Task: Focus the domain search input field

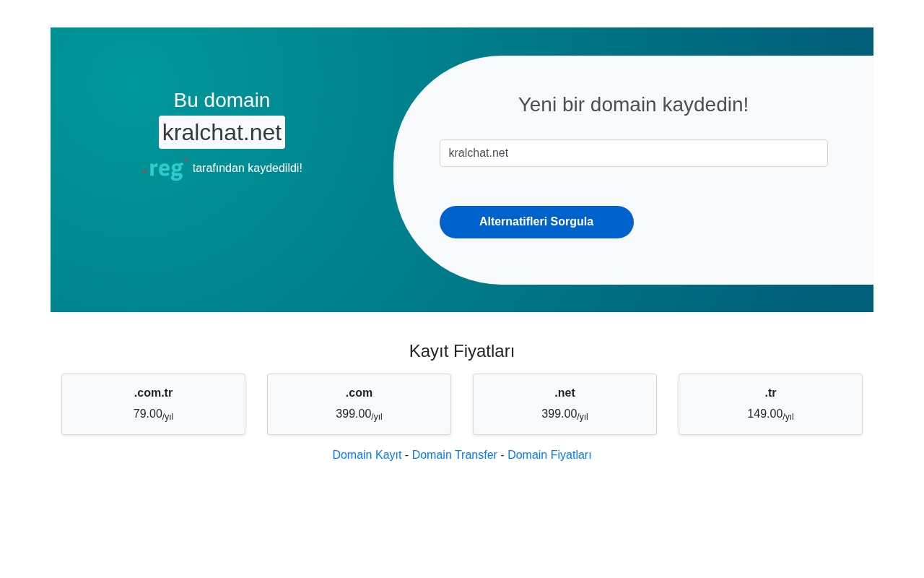Action: pos(633,153)
